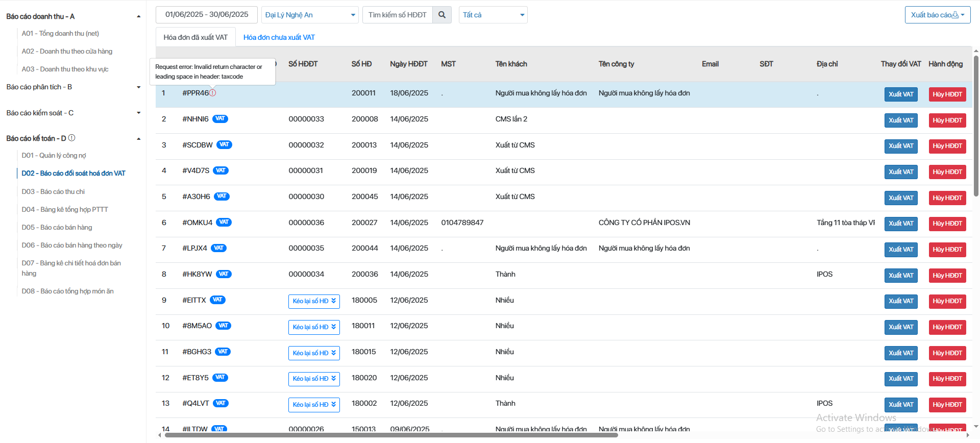Click the VAT badge on invoice #HK8YW
980x443 pixels.
224,274
